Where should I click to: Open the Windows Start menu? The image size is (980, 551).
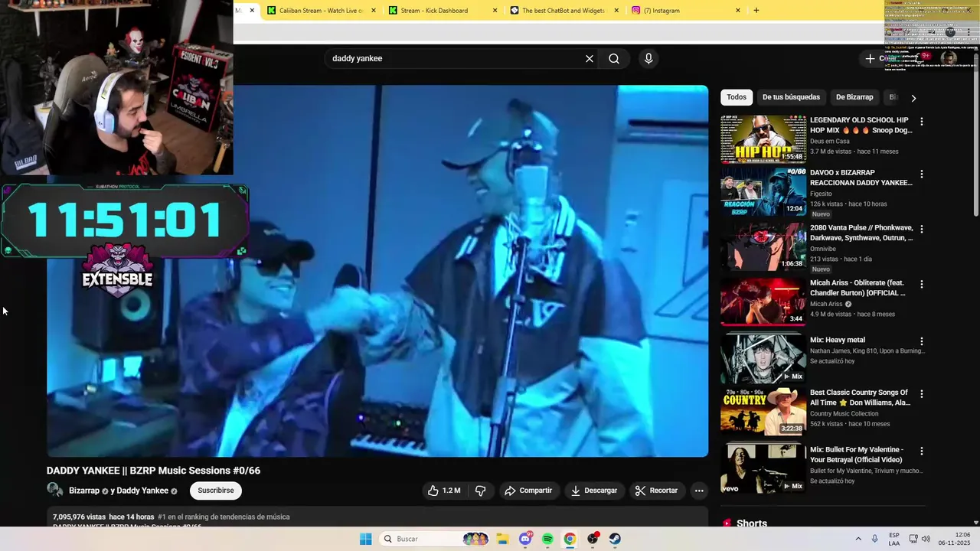pyautogui.click(x=366, y=539)
